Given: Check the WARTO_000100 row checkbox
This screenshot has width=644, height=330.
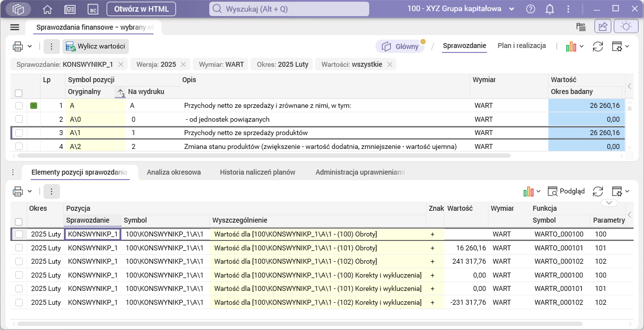Looking at the screenshot, I should (x=18, y=234).
